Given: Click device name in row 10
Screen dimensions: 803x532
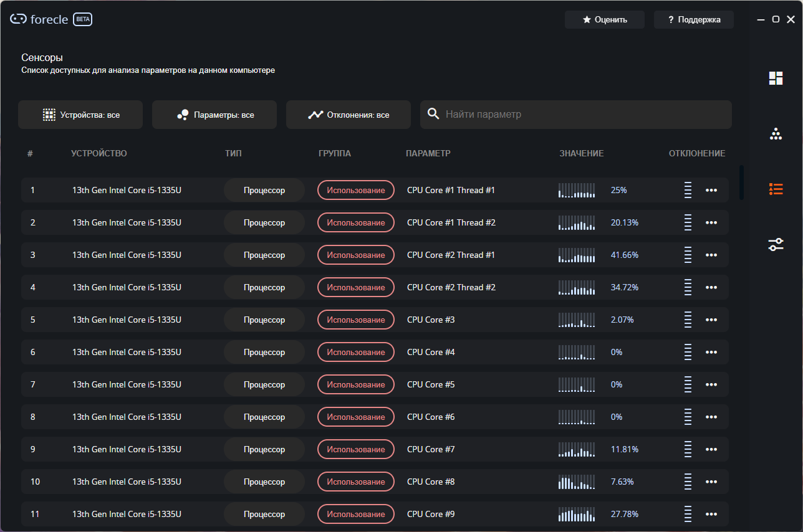Looking at the screenshot, I should point(127,482).
